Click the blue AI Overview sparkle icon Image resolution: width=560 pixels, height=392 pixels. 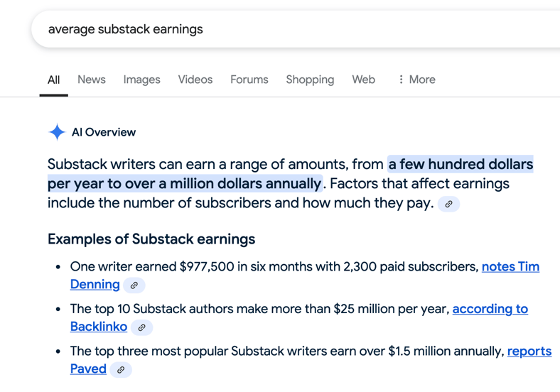(x=57, y=132)
